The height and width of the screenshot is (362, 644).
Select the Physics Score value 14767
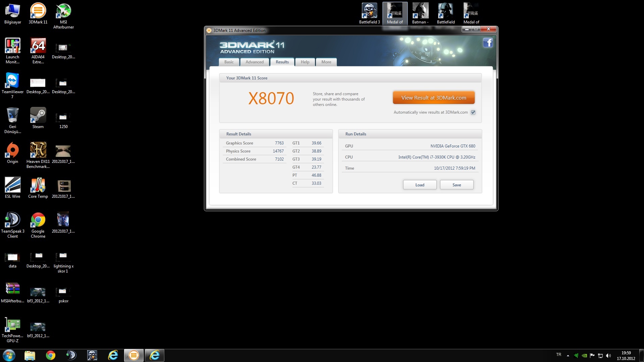(278, 151)
